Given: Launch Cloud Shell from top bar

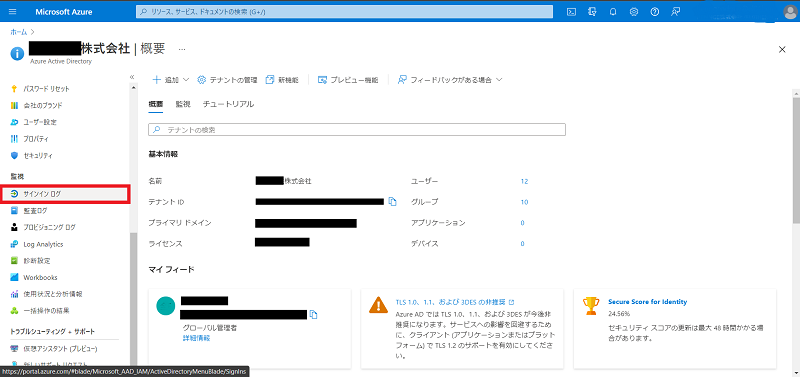Looking at the screenshot, I should 572,12.
